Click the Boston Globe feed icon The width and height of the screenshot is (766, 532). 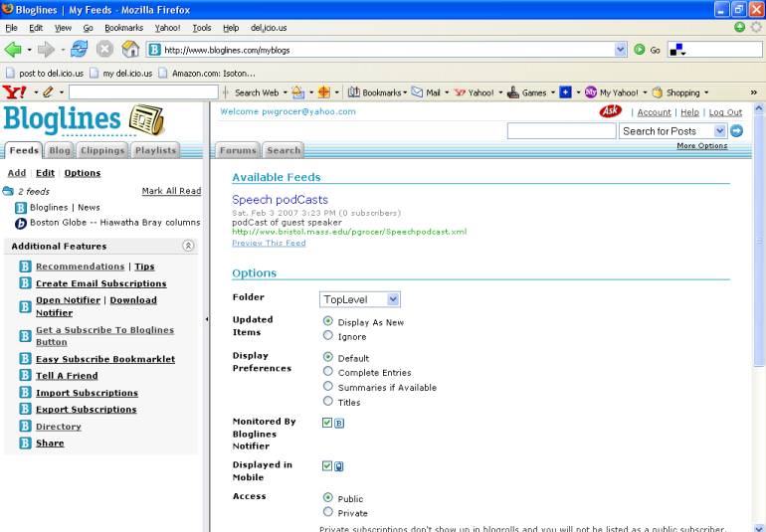pos(21,224)
